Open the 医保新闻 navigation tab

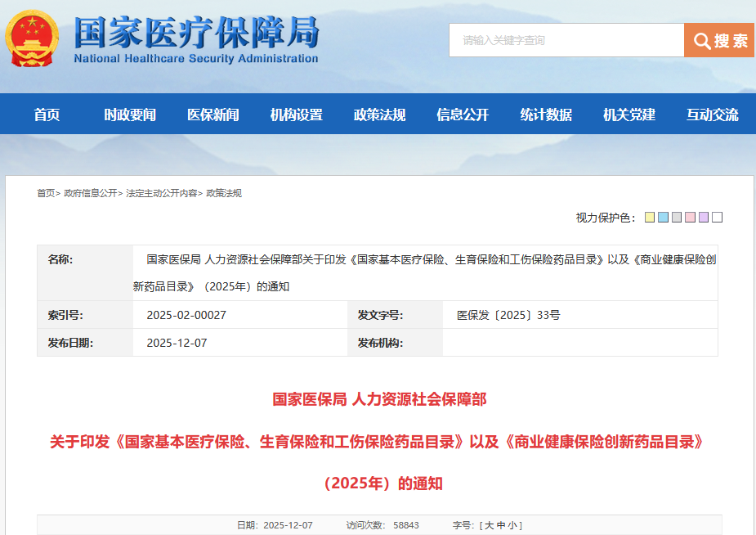click(x=213, y=115)
